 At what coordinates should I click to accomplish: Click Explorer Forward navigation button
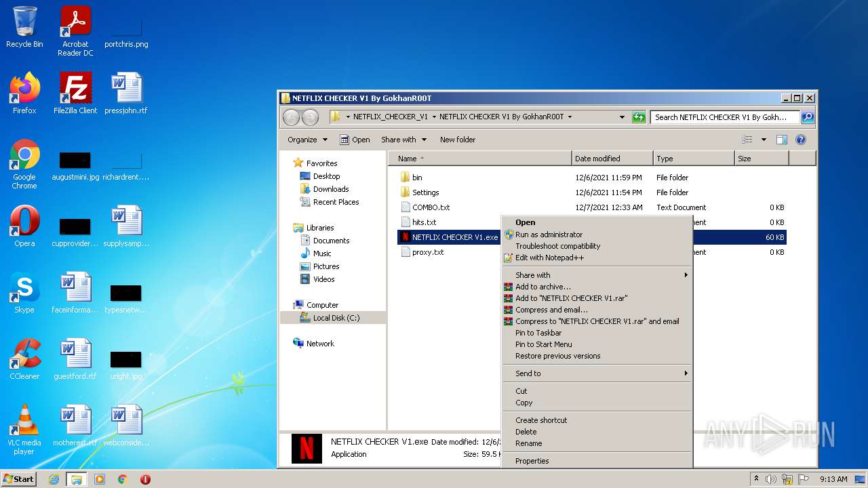point(310,117)
